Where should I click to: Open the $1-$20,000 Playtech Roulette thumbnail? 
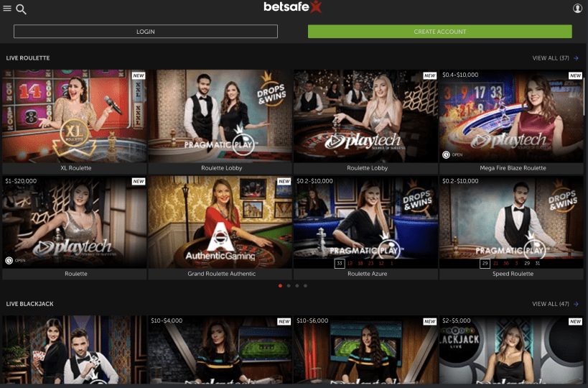[x=74, y=222]
